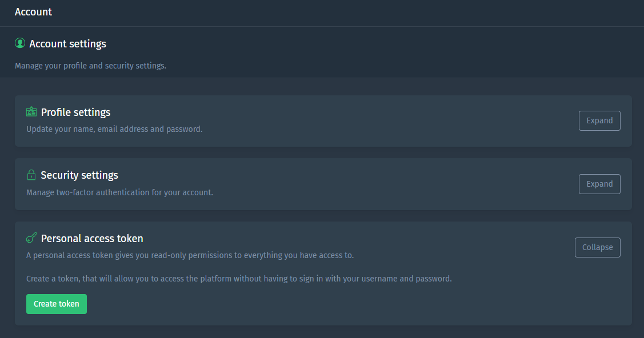The width and height of the screenshot is (644, 338).
Task: Click the Create token button
Action: (56, 304)
